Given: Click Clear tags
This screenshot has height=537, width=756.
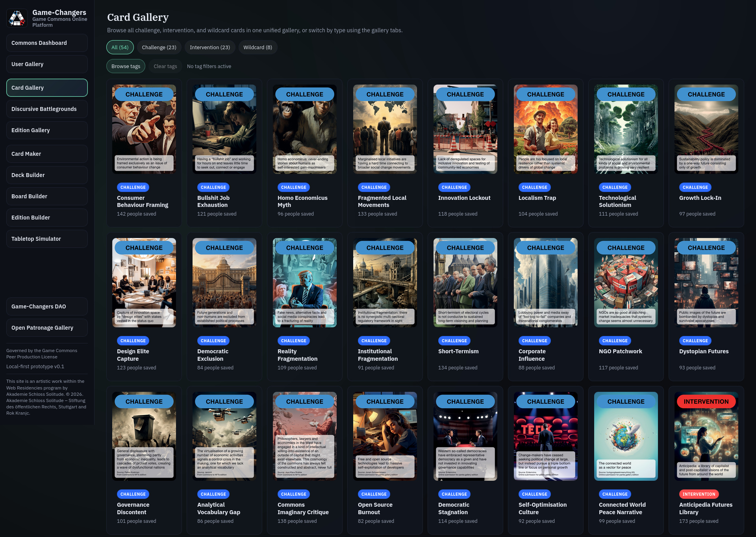Looking at the screenshot, I should pyautogui.click(x=165, y=66).
